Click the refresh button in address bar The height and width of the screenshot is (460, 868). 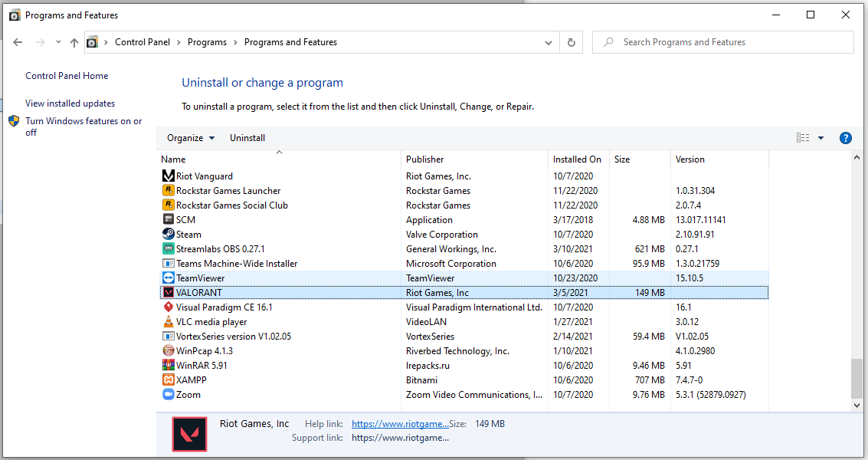pyautogui.click(x=571, y=43)
